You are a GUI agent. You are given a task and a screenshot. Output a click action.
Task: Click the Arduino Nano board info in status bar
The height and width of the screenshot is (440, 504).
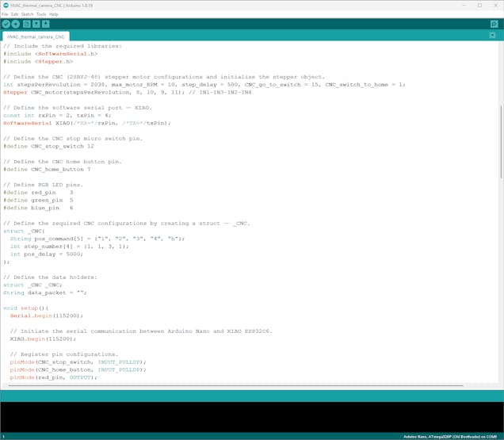pos(450,437)
